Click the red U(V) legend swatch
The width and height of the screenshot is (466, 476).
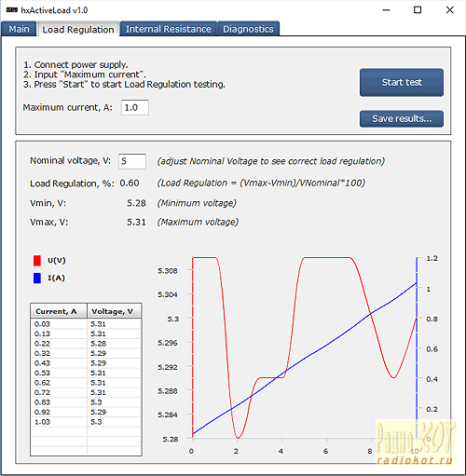click(37, 261)
